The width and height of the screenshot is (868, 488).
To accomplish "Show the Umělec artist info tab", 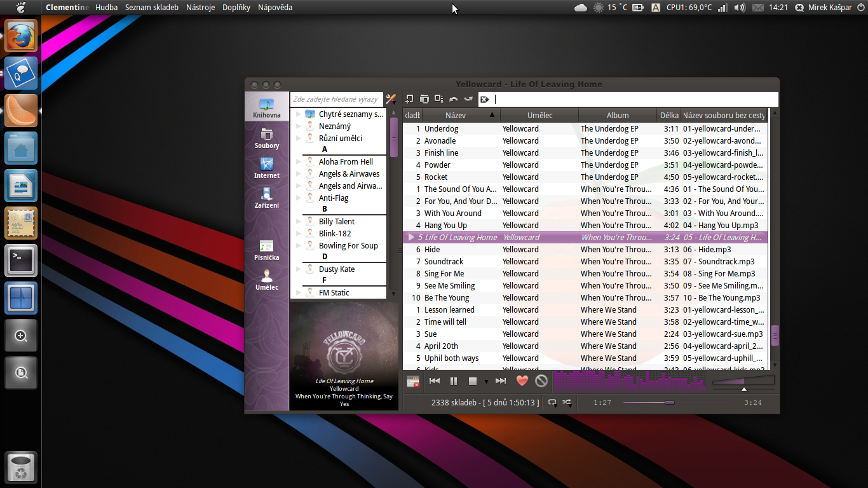I will pyautogui.click(x=267, y=280).
